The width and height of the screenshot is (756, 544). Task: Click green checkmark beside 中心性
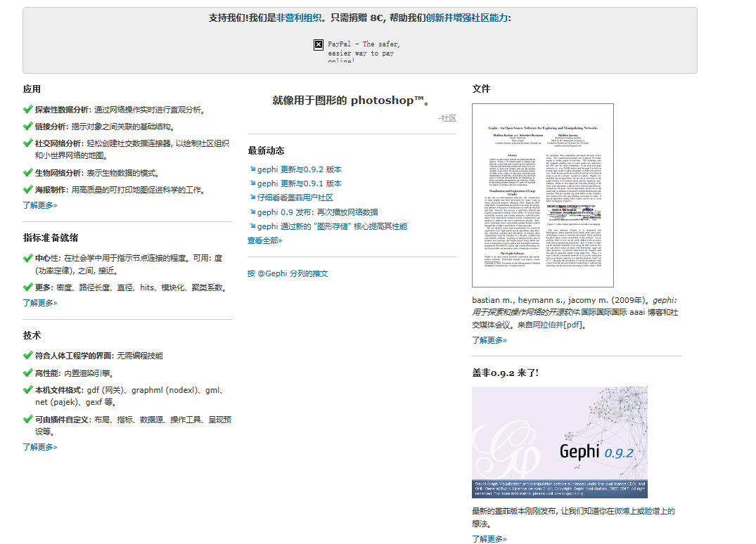click(x=27, y=258)
